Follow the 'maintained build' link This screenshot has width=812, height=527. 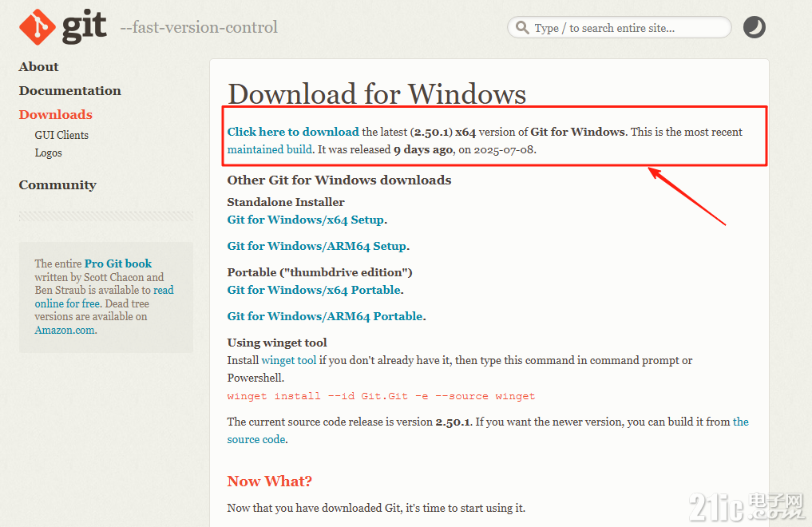(x=270, y=149)
